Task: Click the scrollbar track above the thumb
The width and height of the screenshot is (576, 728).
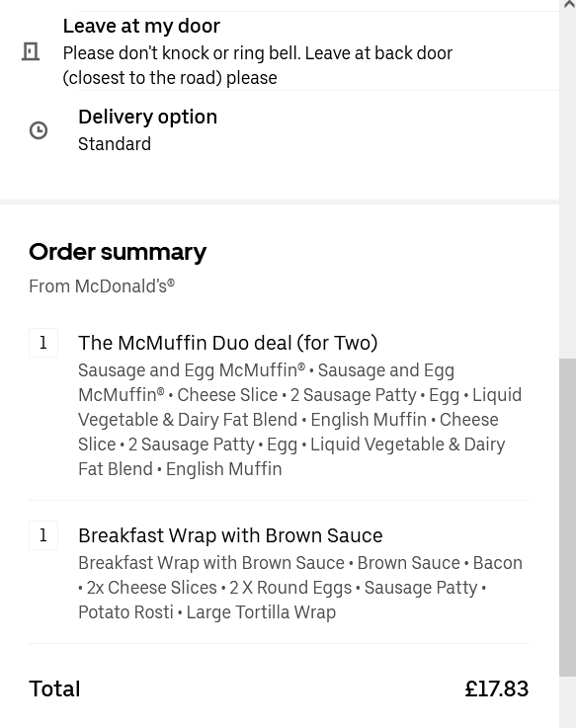Action: (568, 185)
